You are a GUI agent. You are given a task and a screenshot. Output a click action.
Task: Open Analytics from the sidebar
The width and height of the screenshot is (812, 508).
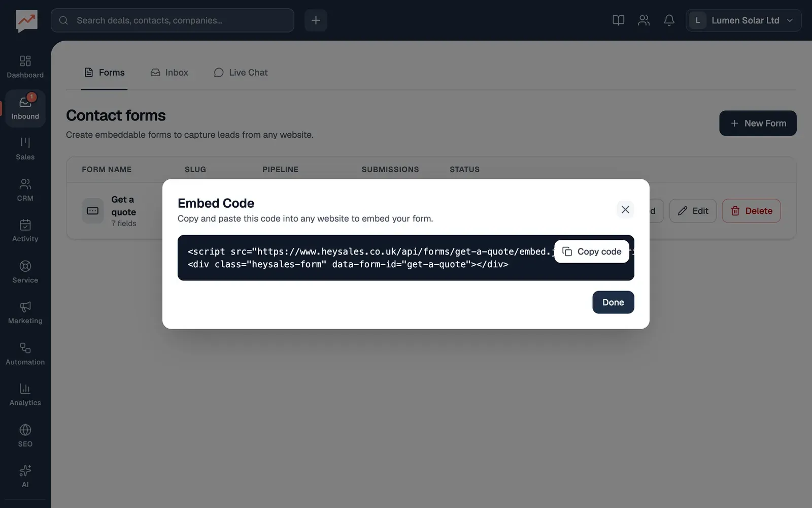25,395
